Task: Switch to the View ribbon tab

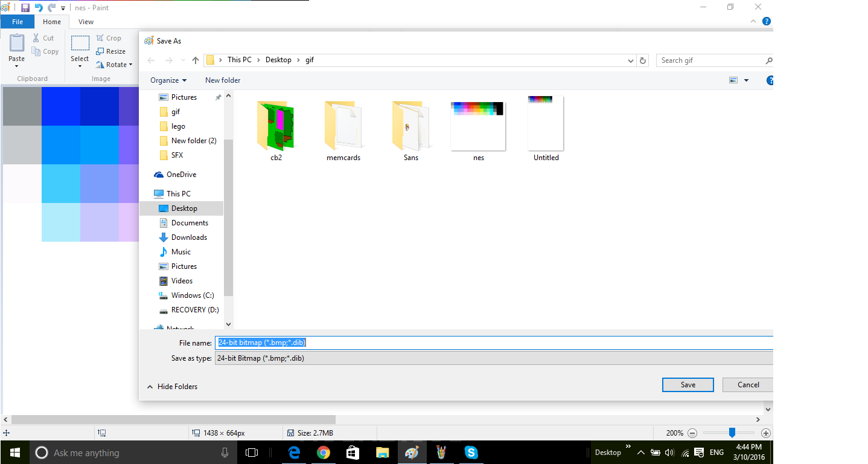Action: coord(86,22)
